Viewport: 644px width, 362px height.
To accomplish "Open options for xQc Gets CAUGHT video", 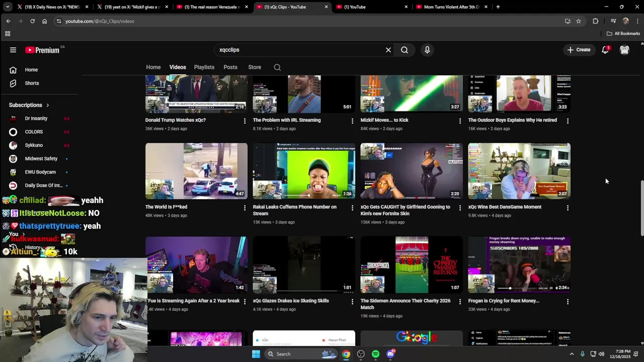I will click(x=460, y=208).
